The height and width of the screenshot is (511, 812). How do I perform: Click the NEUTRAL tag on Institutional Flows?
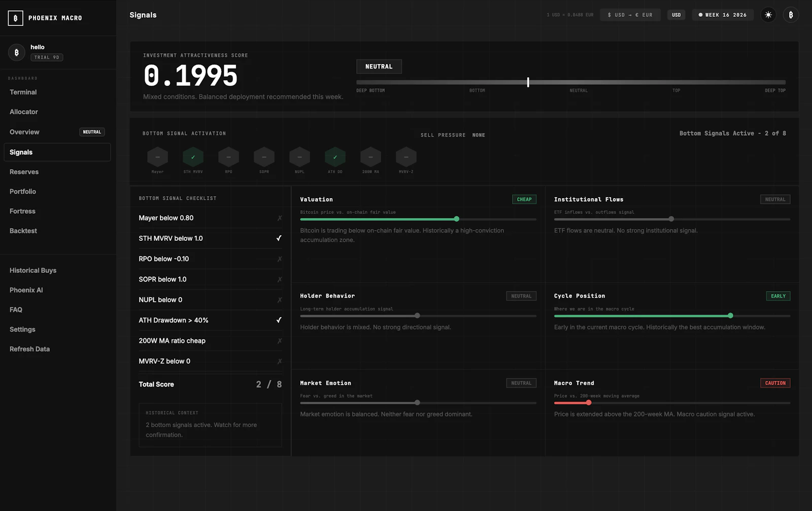click(775, 200)
